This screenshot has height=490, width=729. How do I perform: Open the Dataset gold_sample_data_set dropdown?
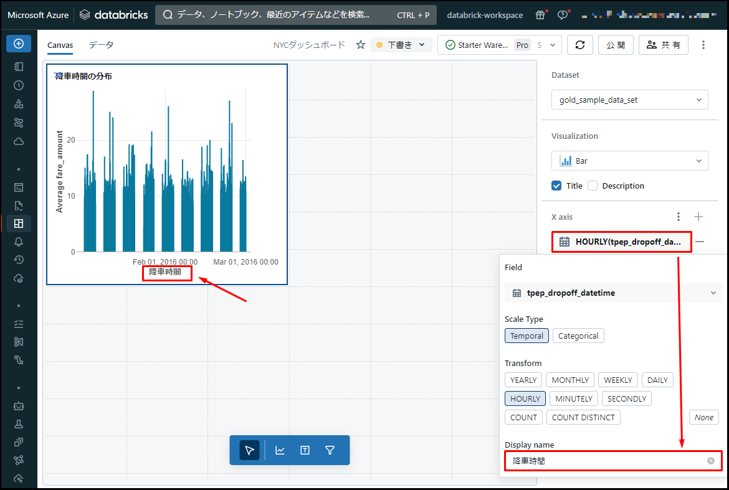(629, 100)
